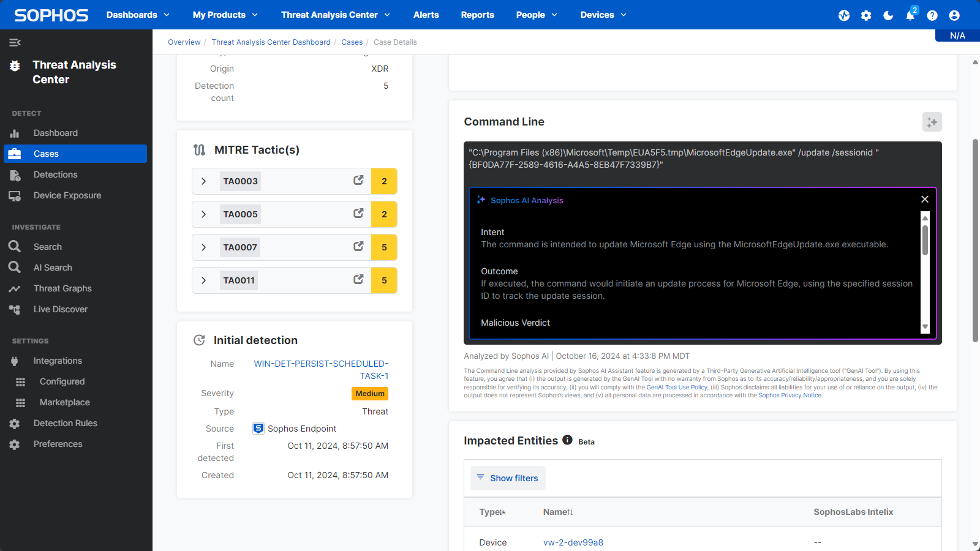
Task: Click the notifications bell icon
Action: (910, 15)
